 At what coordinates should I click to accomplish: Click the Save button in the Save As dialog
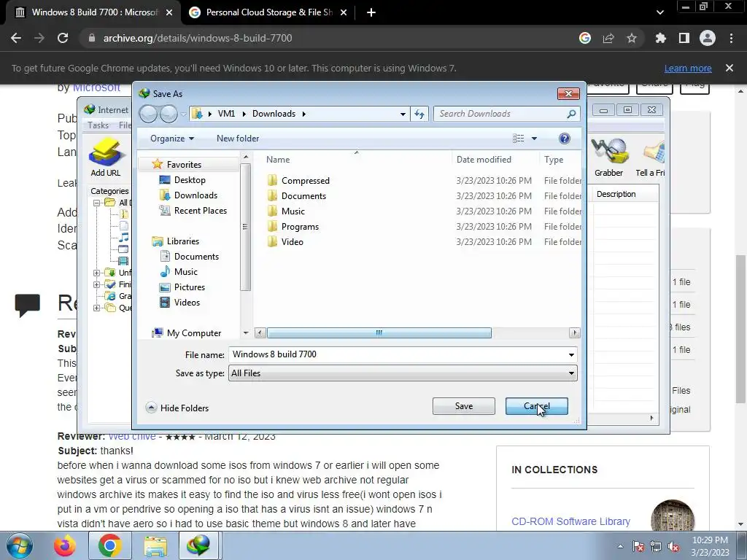click(463, 406)
